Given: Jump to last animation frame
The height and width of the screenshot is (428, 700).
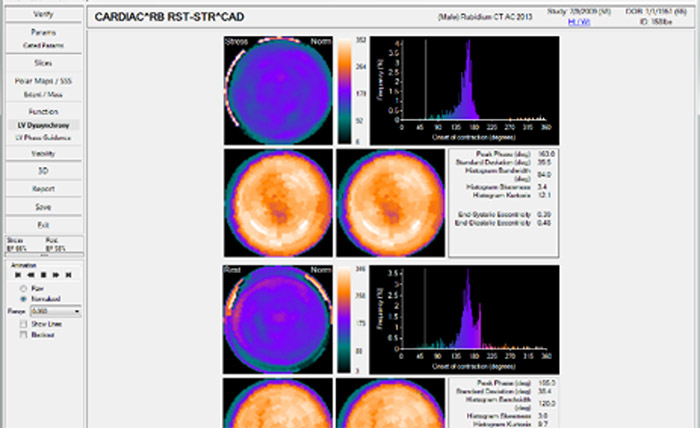Looking at the screenshot, I should (68, 274).
